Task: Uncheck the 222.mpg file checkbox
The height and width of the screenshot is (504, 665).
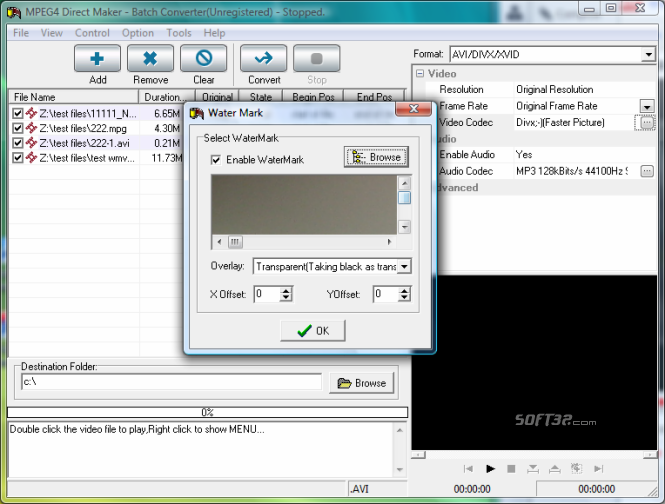Action: click(17, 128)
